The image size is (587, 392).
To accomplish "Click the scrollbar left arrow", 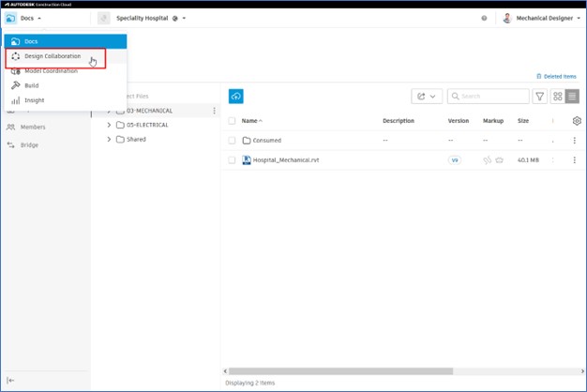I will coord(225,371).
